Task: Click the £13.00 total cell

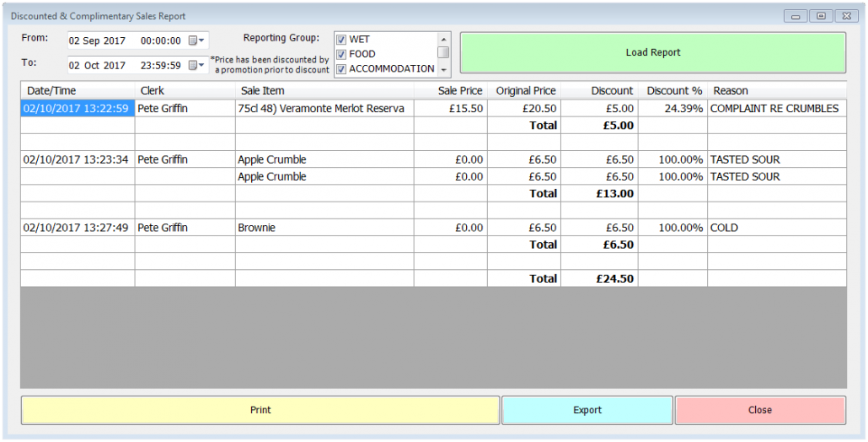Action: pos(599,193)
